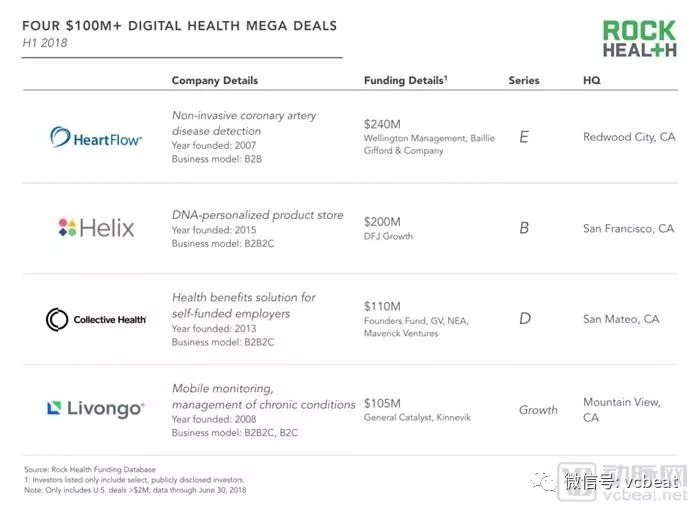The image size is (700, 512).
Task: Click the Series column header
Action: [x=523, y=80]
